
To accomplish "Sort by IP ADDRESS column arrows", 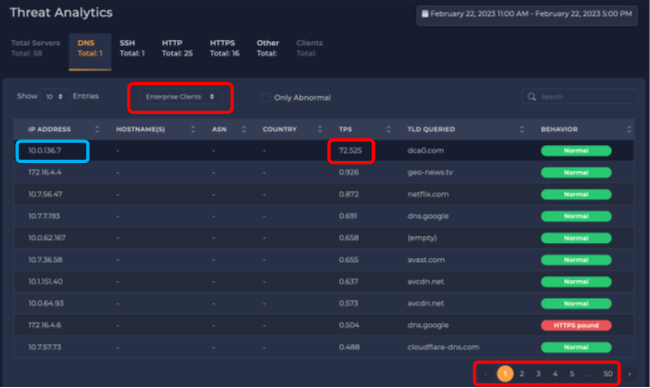I will pos(97,129).
